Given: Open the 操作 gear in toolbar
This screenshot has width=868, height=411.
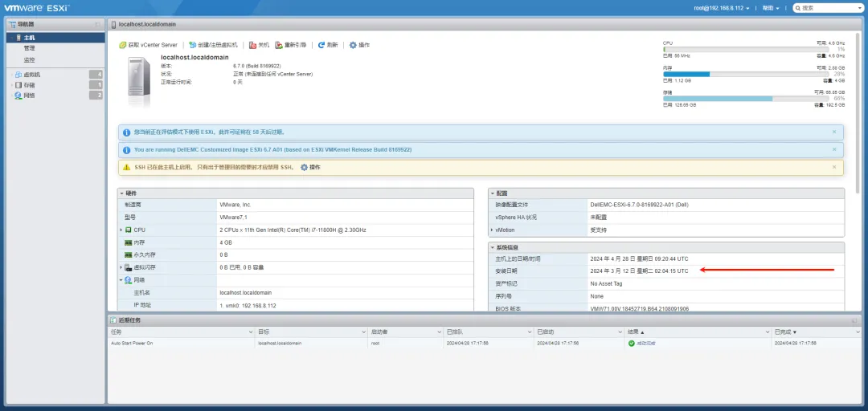Looking at the screenshot, I should (x=353, y=45).
